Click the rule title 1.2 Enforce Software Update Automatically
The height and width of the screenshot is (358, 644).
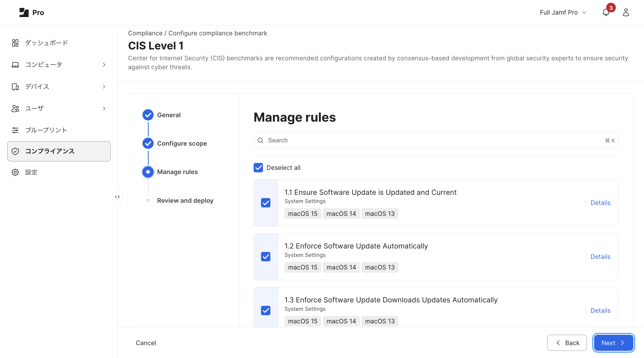pos(356,246)
